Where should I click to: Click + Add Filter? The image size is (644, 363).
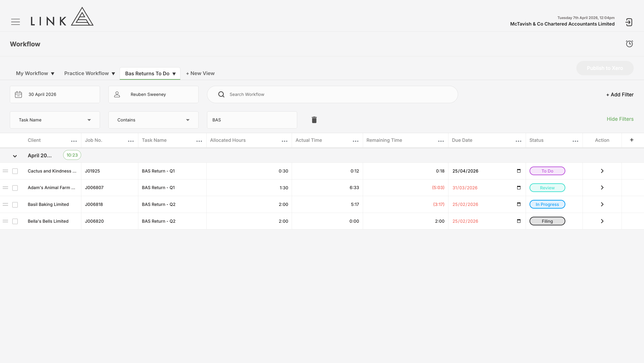click(x=620, y=95)
